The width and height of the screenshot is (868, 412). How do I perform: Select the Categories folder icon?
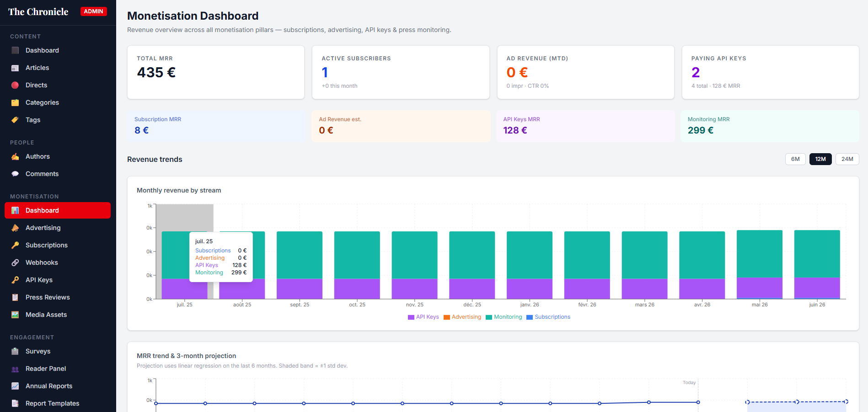[x=15, y=102]
